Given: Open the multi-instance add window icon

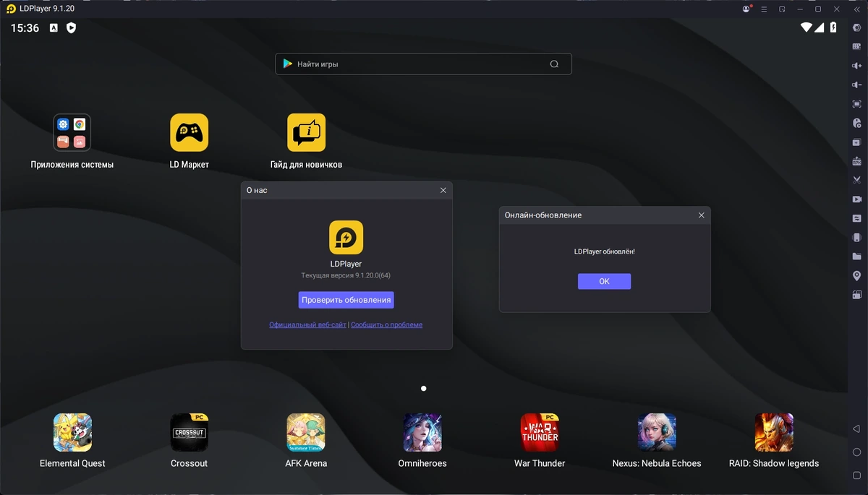Looking at the screenshot, I should pos(857,142).
